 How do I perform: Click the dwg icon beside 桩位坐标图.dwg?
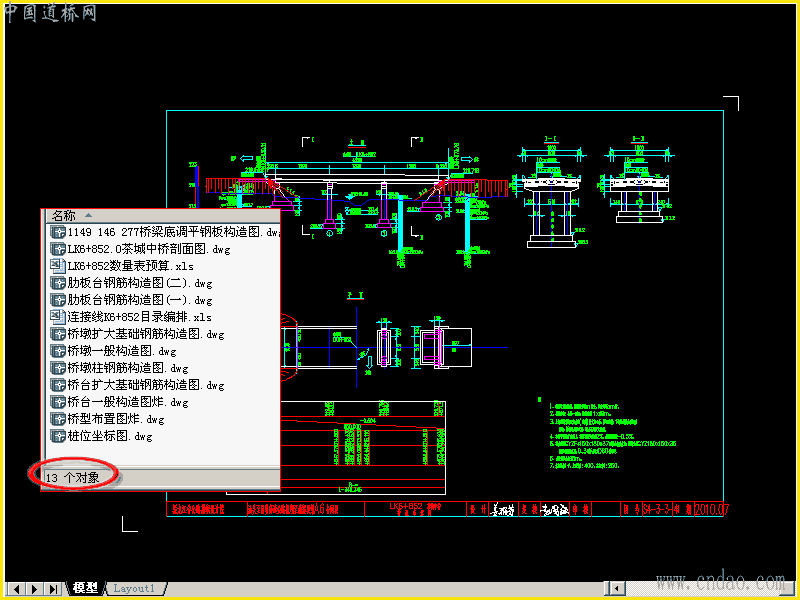[x=58, y=436]
